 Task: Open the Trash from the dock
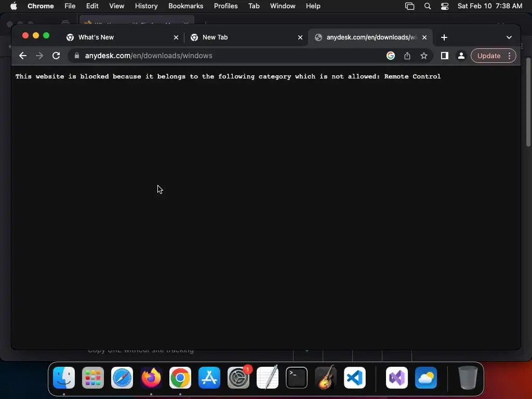click(x=468, y=378)
